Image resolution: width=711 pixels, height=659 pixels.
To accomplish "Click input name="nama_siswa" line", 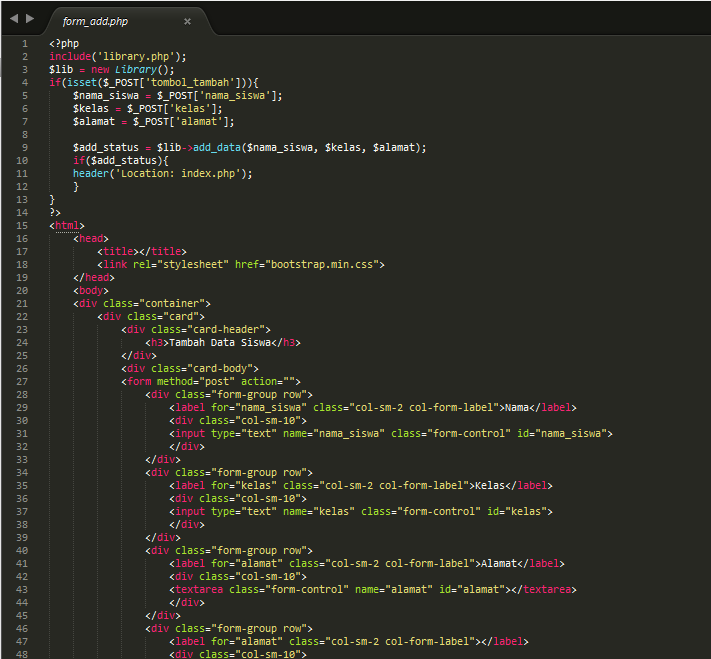I will click(391, 434).
